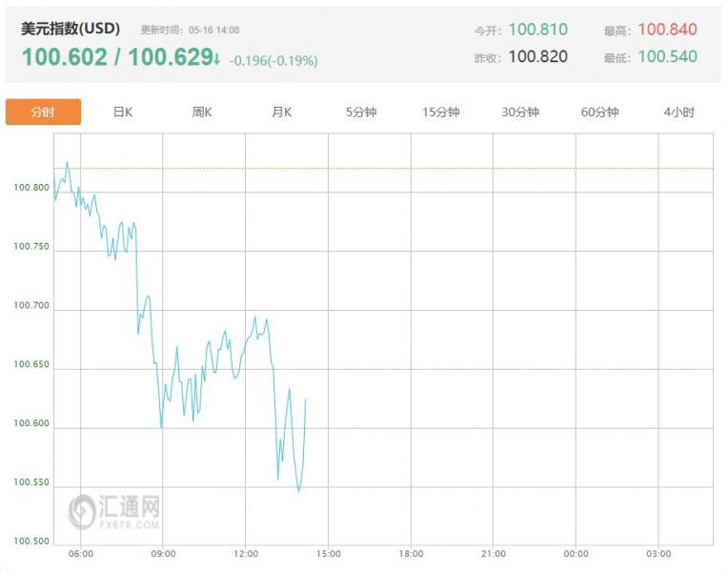Click the 12:00 time axis label
This screenshot has width=728, height=572.
coord(246,554)
